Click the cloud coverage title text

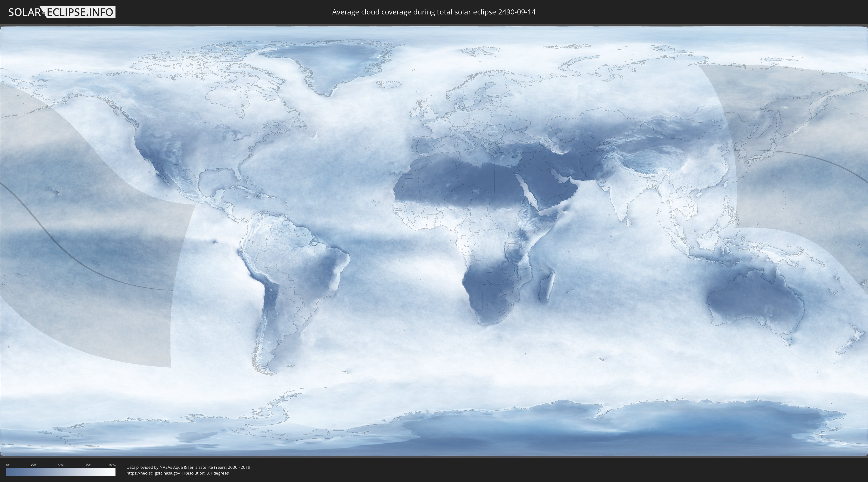(x=434, y=12)
